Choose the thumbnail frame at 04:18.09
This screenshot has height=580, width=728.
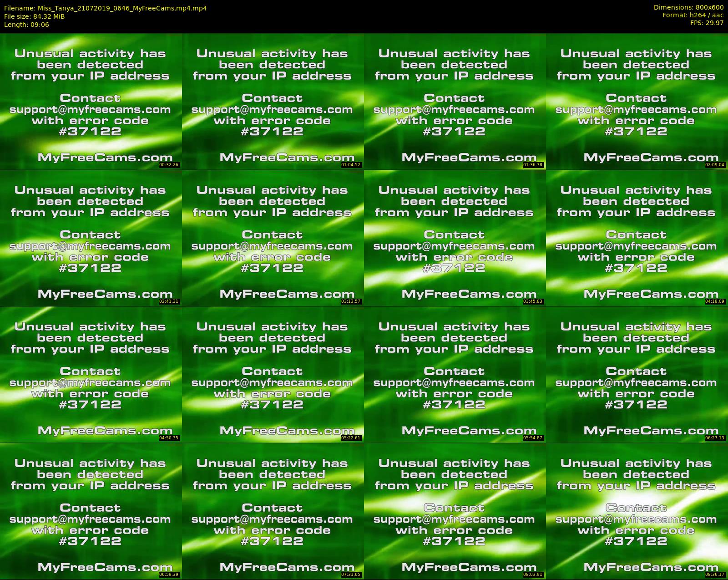pyautogui.click(x=637, y=238)
